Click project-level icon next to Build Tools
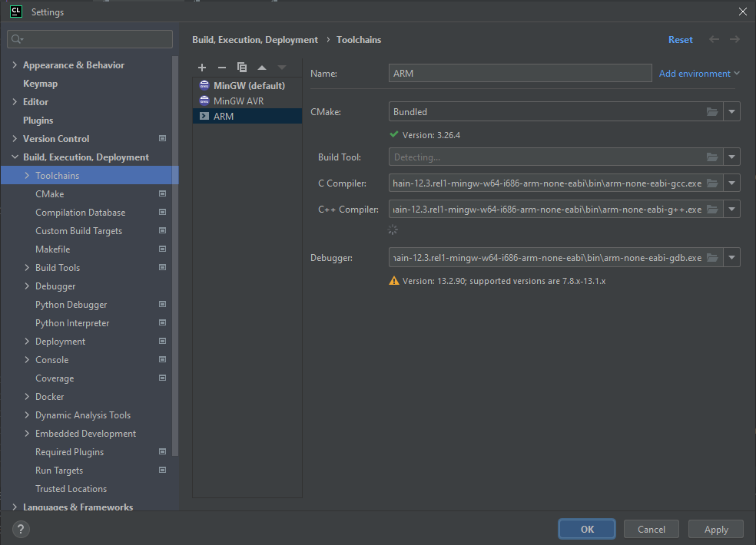Viewport: 756px width, 545px height. [162, 267]
